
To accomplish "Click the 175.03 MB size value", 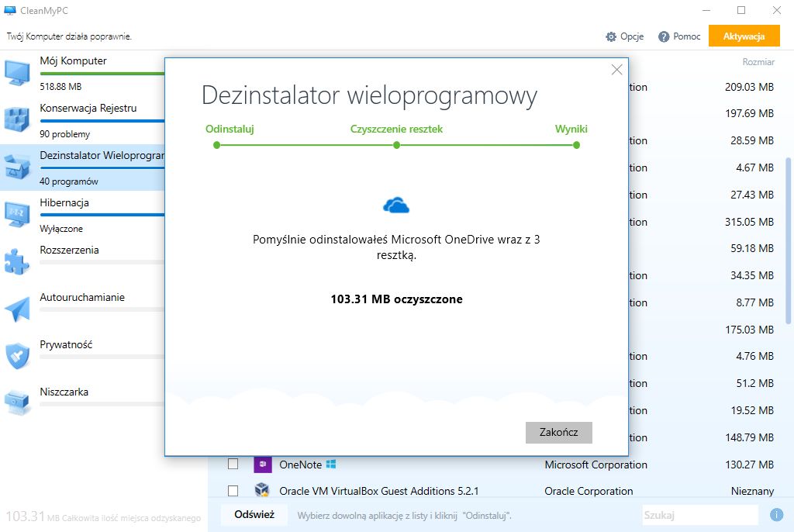I will pos(749,330).
